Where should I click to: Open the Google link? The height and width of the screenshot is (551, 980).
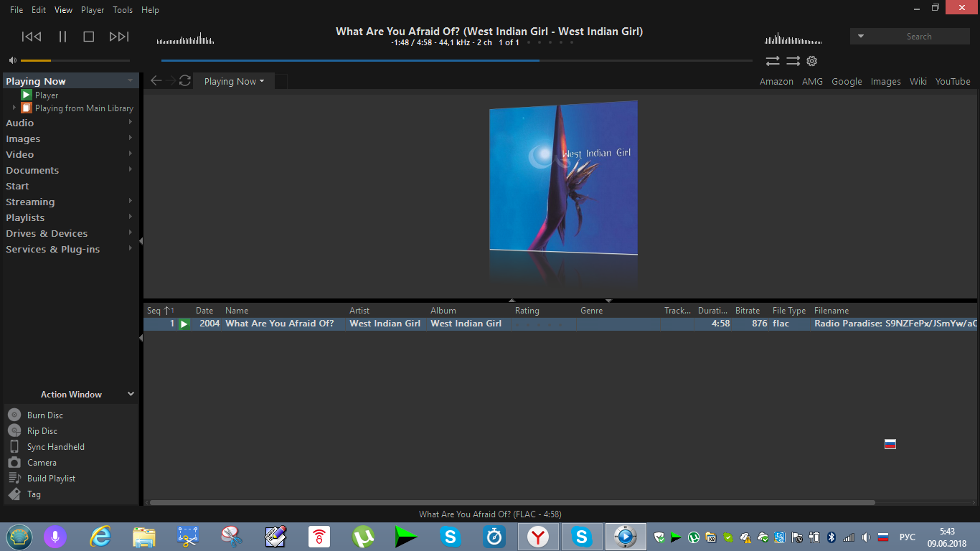pyautogui.click(x=847, y=81)
